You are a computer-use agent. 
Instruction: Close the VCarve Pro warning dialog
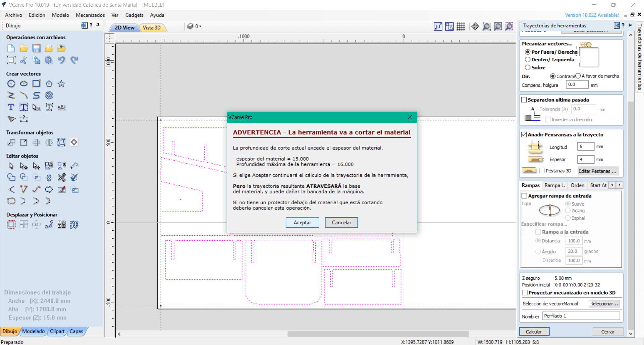tap(410, 117)
